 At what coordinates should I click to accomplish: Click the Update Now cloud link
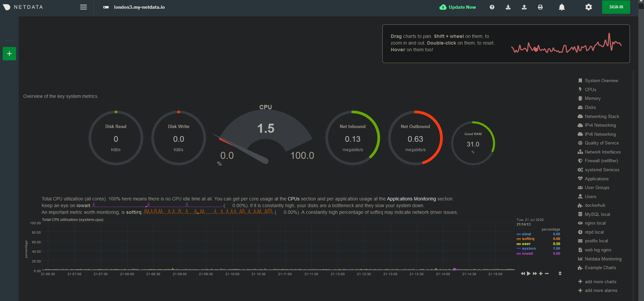click(x=458, y=7)
